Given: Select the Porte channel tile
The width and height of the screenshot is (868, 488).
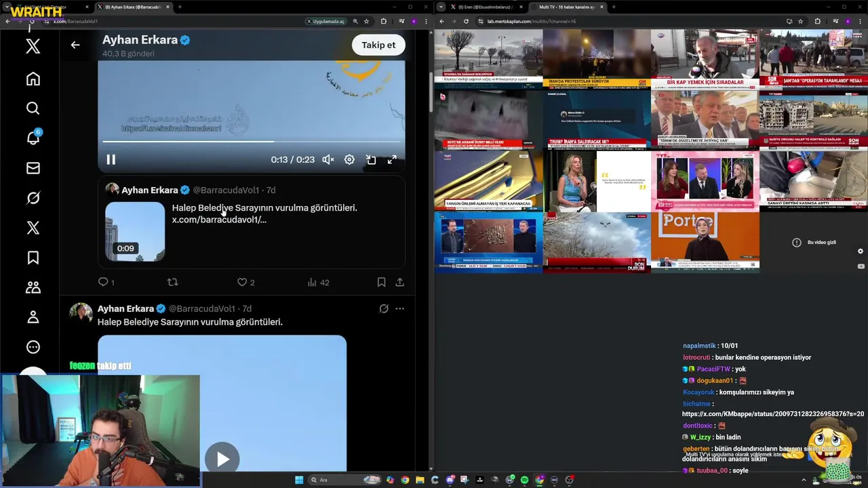Looking at the screenshot, I should tap(705, 242).
